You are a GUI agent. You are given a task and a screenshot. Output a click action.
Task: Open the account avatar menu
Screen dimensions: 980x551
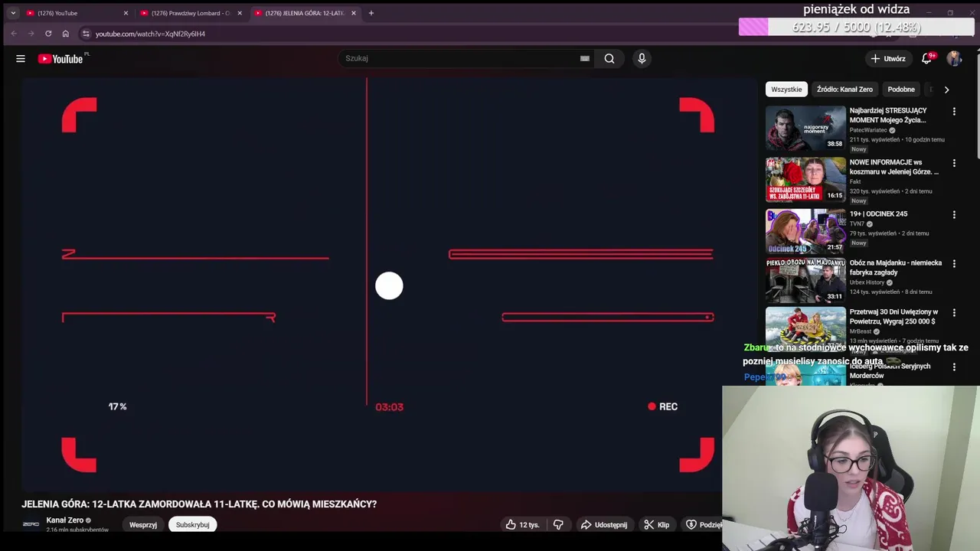[954, 58]
